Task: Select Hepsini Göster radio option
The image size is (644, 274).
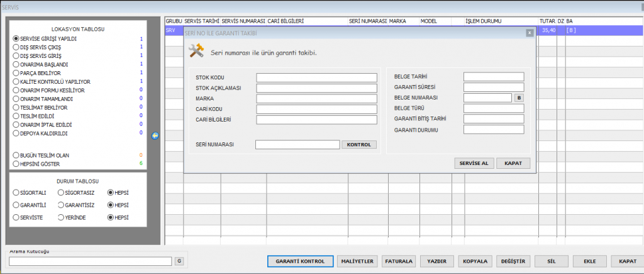Action: tap(16, 164)
